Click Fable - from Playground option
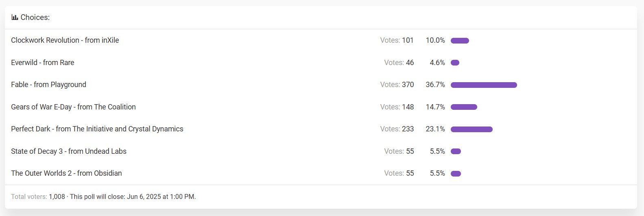 pos(49,85)
